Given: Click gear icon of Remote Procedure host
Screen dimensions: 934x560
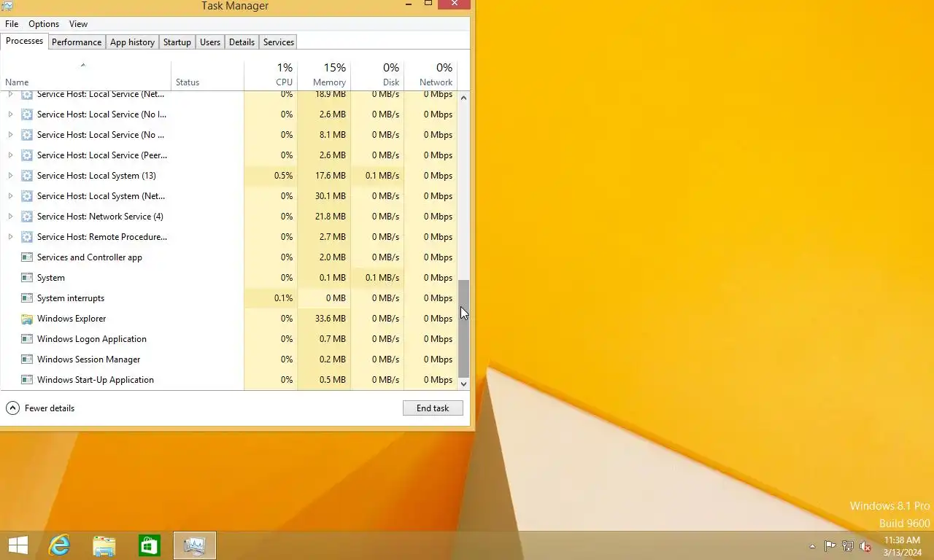Looking at the screenshot, I should (27, 237).
